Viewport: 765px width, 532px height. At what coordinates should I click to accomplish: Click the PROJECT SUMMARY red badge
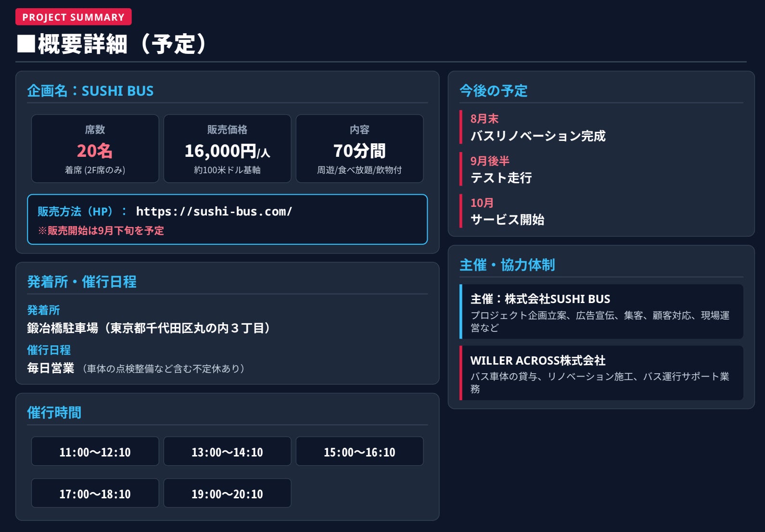[74, 17]
